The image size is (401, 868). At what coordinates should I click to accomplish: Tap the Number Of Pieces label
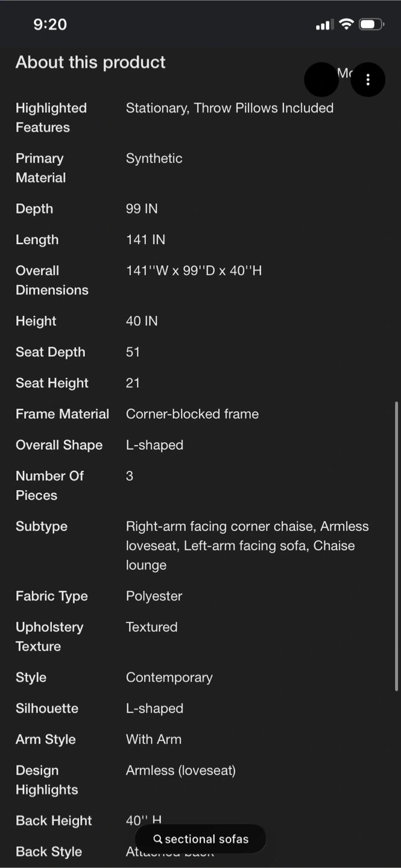pos(49,485)
